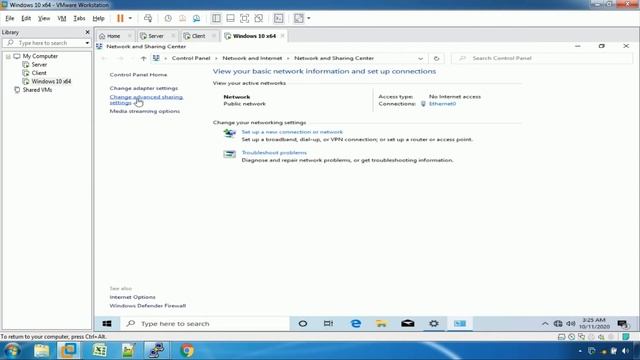Open the Help menu
Viewport: 640px width, 360px height.
tap(98, 18)
